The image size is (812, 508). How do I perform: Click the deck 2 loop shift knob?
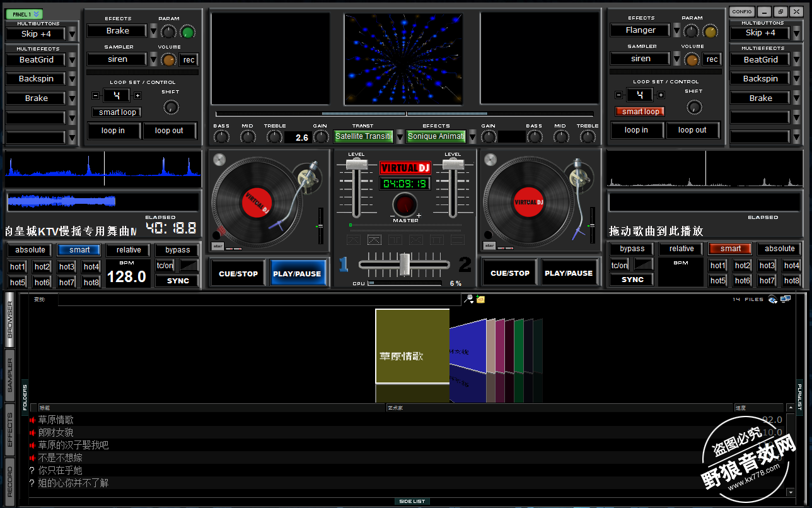[694, 107]
